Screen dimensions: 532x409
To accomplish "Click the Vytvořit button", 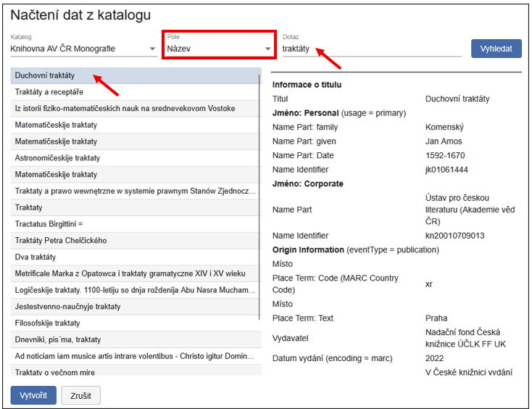I will pos(33,395).
